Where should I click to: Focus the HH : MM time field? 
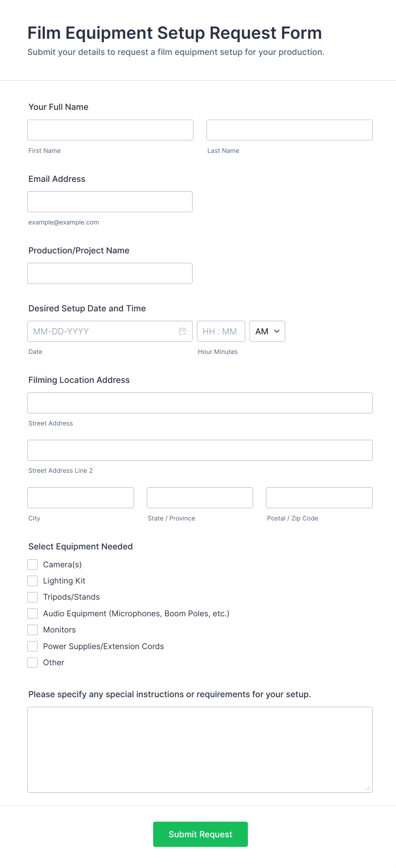(221, 331)
